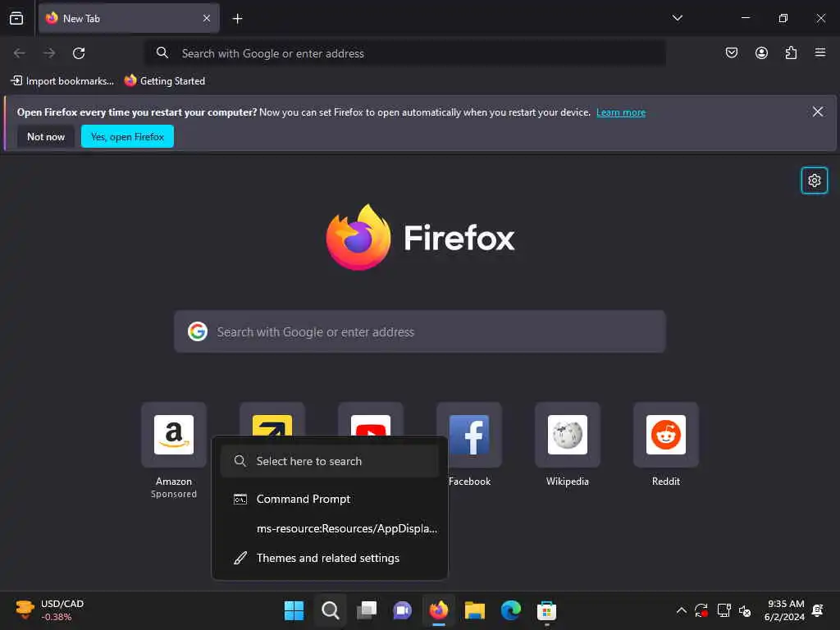Image resolution: width=840 pixels, height=630 pixels.
Task: Open a new tab with plus button
Action: click(x=237, y=19)
